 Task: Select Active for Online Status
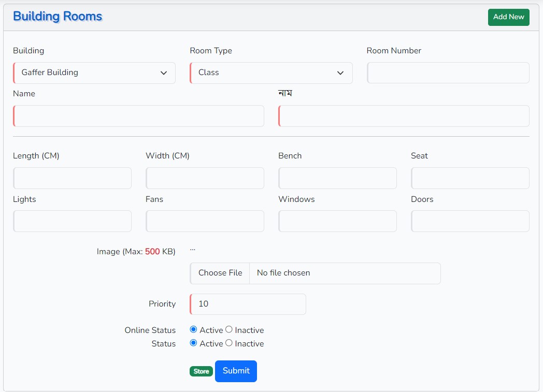[193, 329]
